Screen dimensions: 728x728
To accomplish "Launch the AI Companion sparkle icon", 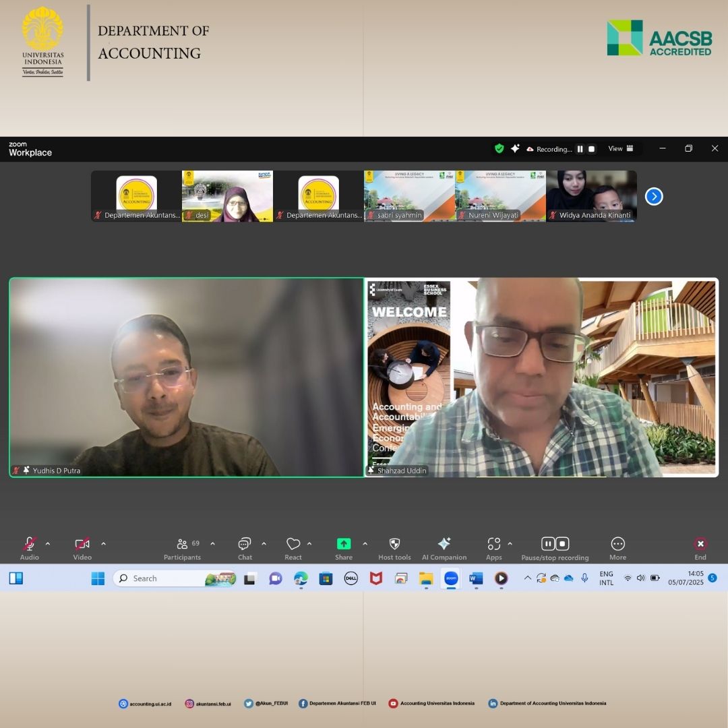I will pos(444,545).
